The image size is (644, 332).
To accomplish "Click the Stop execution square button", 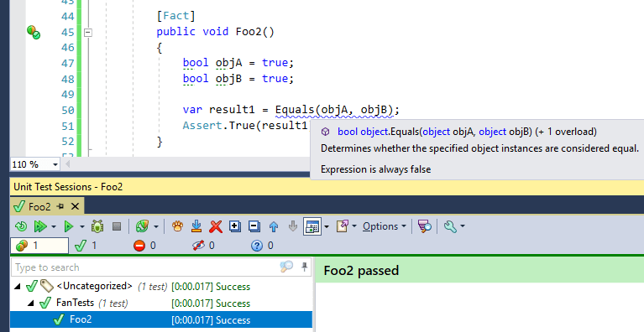I will pyautogui.click(x=117, y=226).
